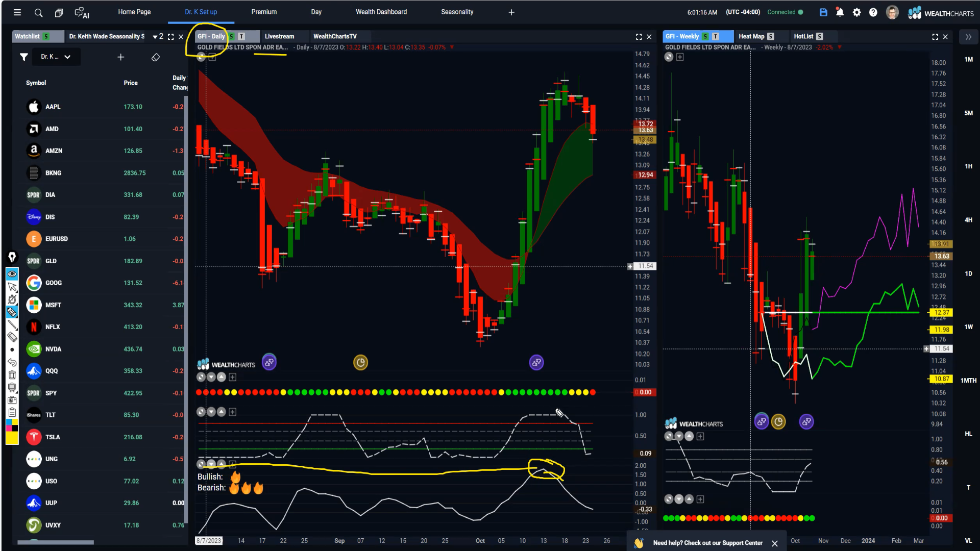Move dot indicator pane up on daily chart

tap(222, 377)
